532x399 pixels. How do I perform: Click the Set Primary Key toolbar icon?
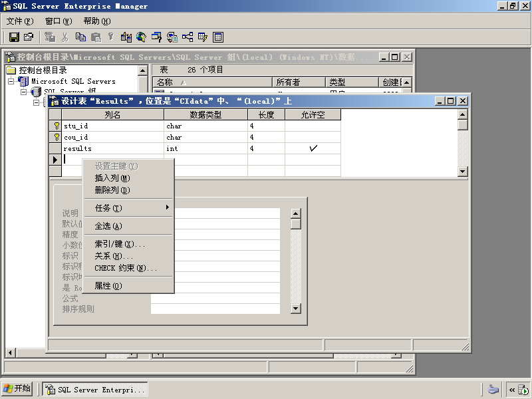coord(110,37)
